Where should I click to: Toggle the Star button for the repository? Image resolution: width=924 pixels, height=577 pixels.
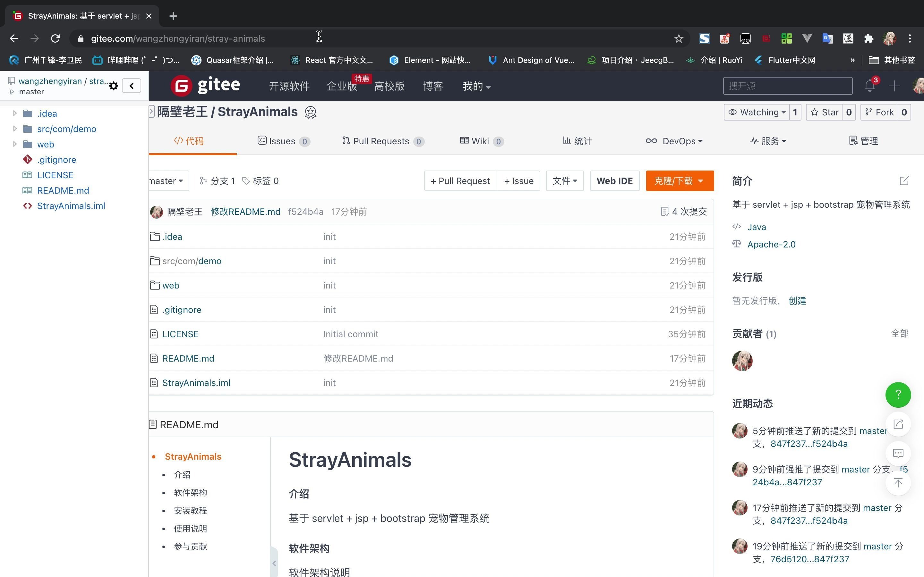[825, 112]
